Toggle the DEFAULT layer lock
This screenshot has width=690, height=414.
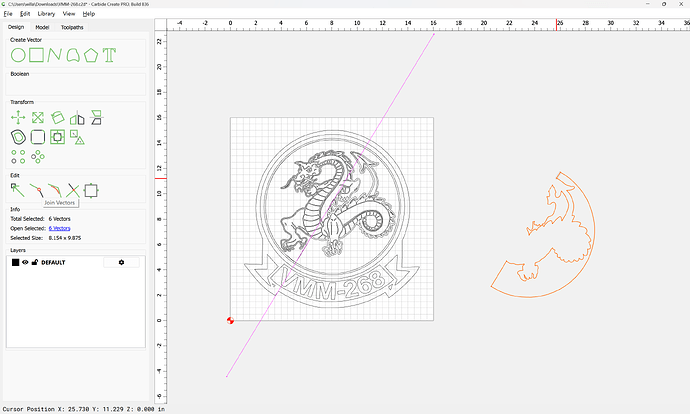(34, 262)
